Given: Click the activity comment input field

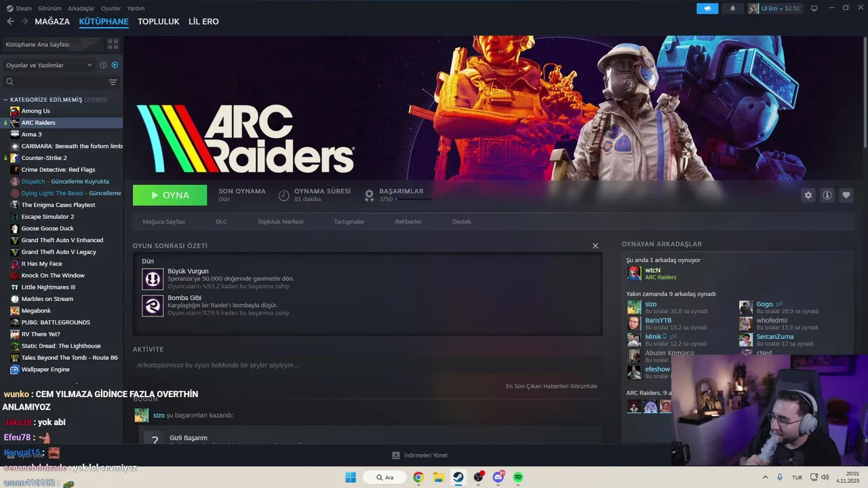Looking at the screenshot, I should pos(367,365).
